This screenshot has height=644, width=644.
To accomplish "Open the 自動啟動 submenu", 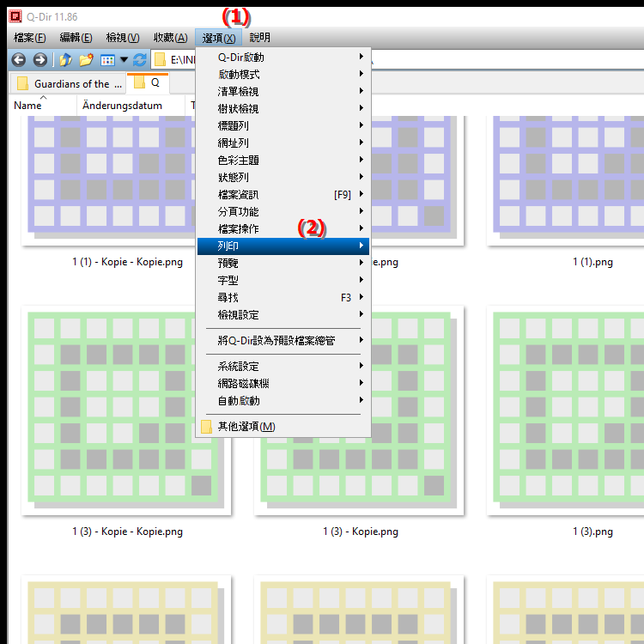I will (x=283, y=401).
